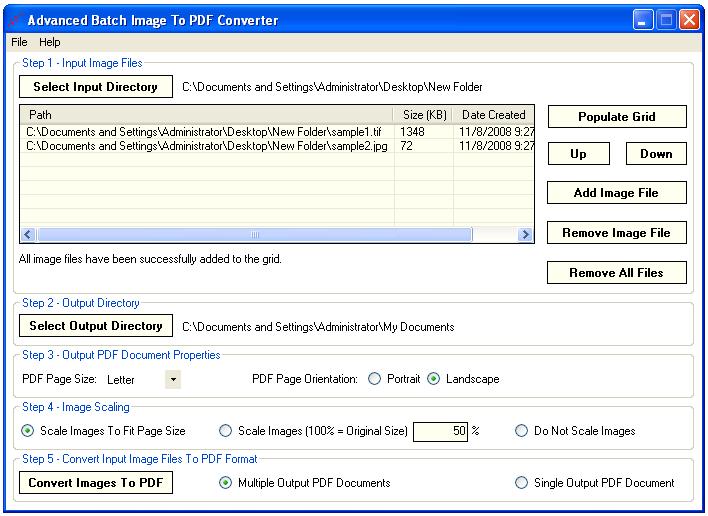The height and width of the screenshot is (516, 708).
Task: Click the horizontal scrollbar thumb in grid
Action: [255, 234]
